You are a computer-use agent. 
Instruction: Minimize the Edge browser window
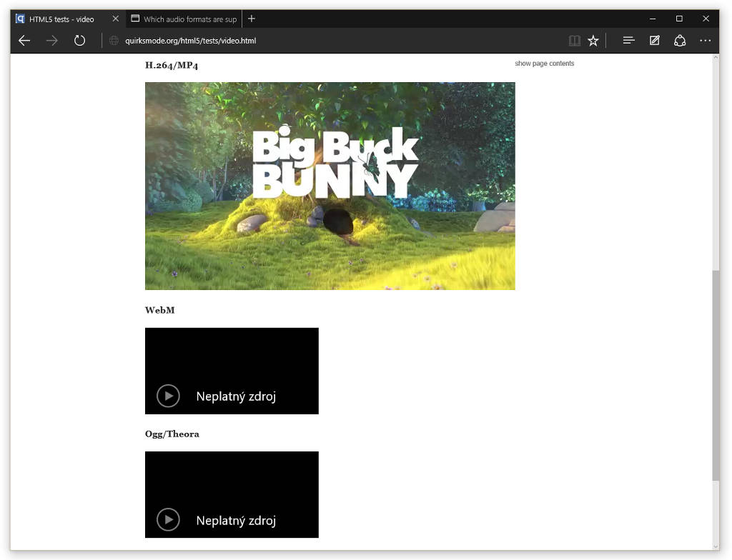pos(653,19)
